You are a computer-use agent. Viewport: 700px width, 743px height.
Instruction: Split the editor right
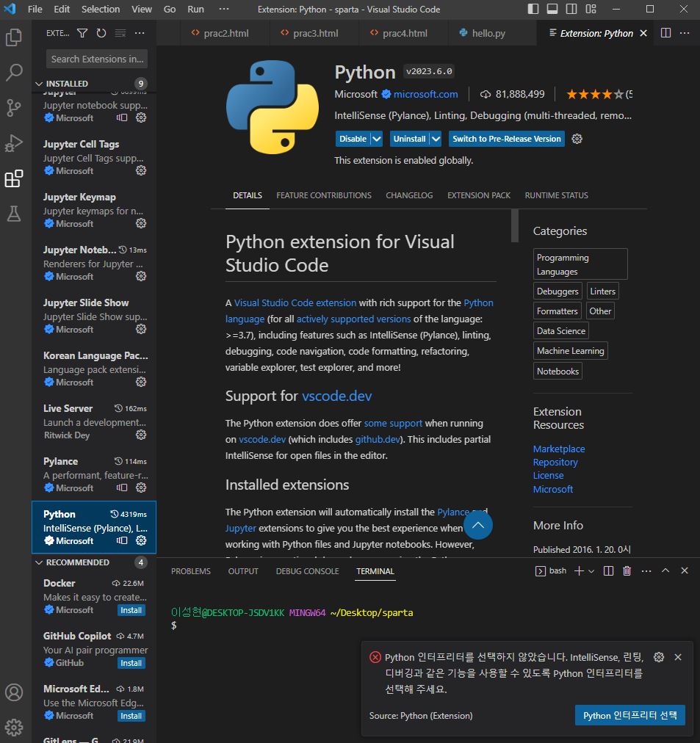point(665,33)
